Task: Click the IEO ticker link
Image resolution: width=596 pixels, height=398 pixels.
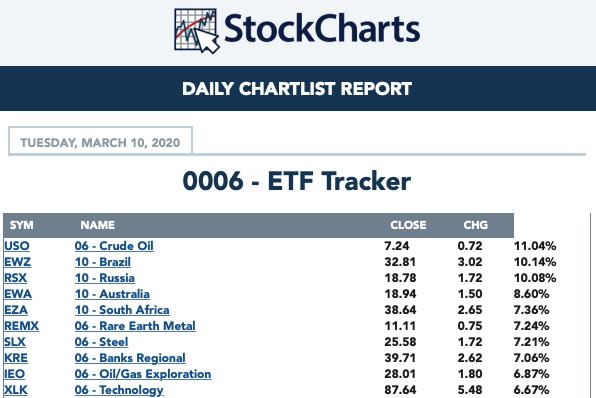Action: (14, 374)
